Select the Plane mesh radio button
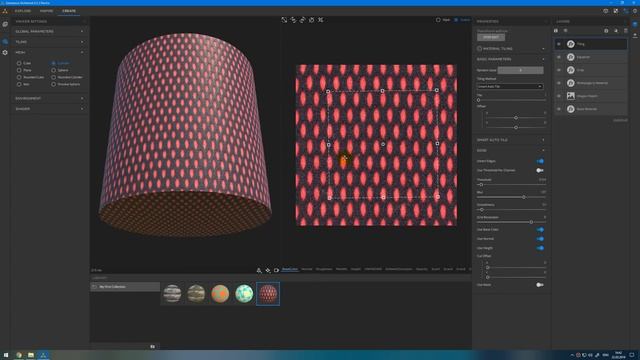Screen dimensions: 640x360 click(x=19, y=70)
